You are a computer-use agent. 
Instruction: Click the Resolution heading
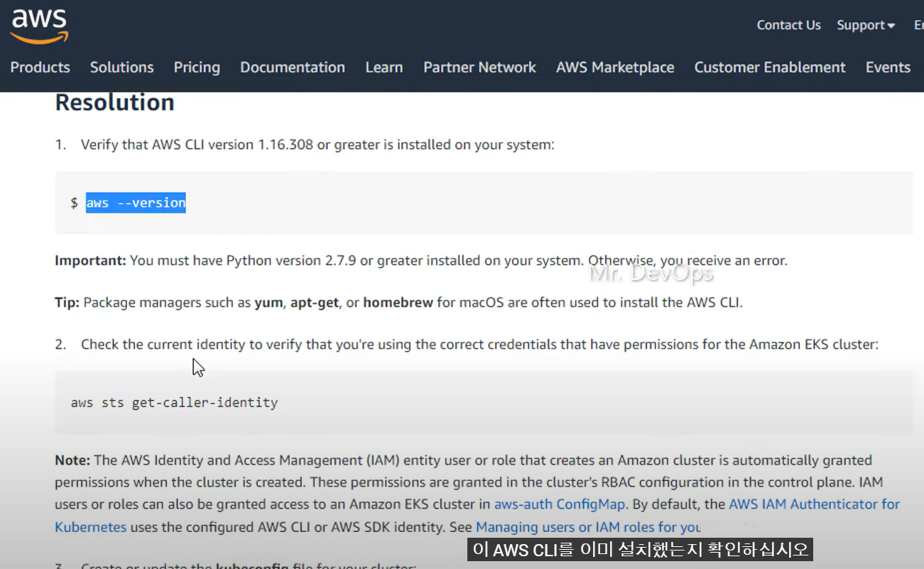[114, 102]
